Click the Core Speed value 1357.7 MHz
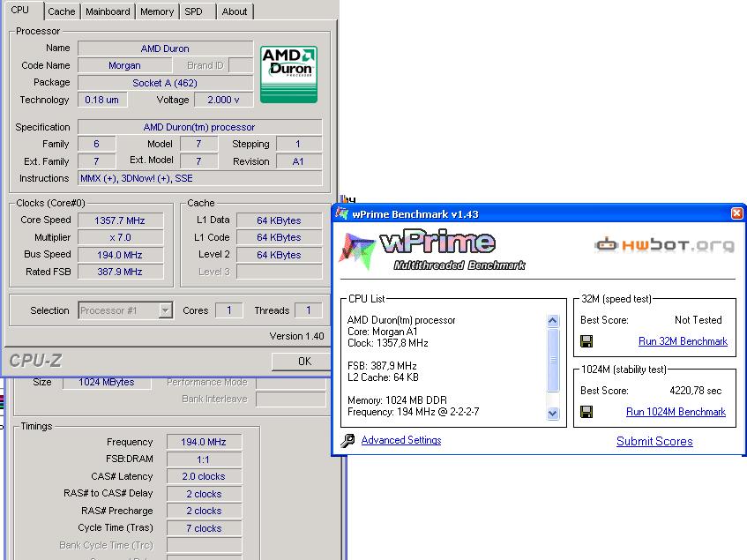 [x=121, y=220]
